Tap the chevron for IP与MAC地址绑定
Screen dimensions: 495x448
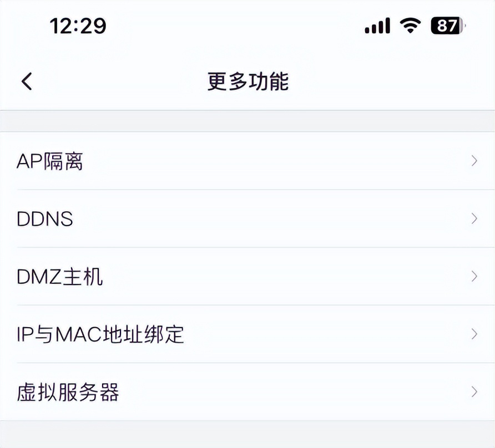pyautogui.click(x=473, y=334)
